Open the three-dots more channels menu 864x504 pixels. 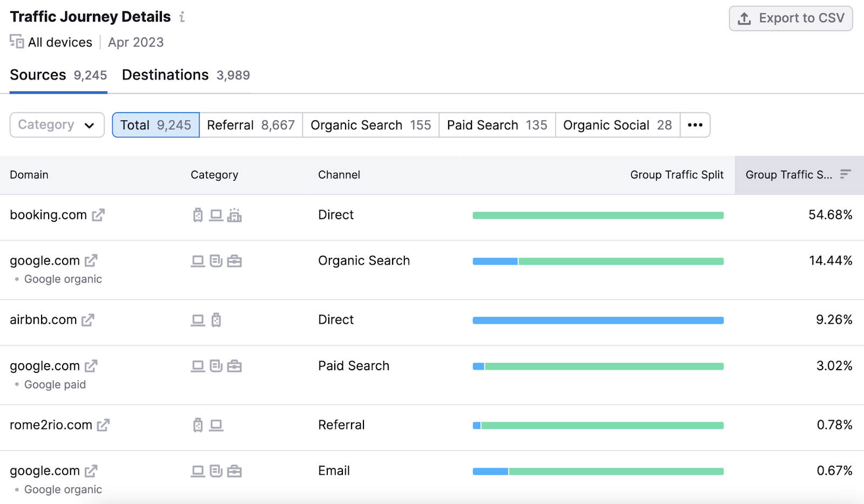[695, 125]
